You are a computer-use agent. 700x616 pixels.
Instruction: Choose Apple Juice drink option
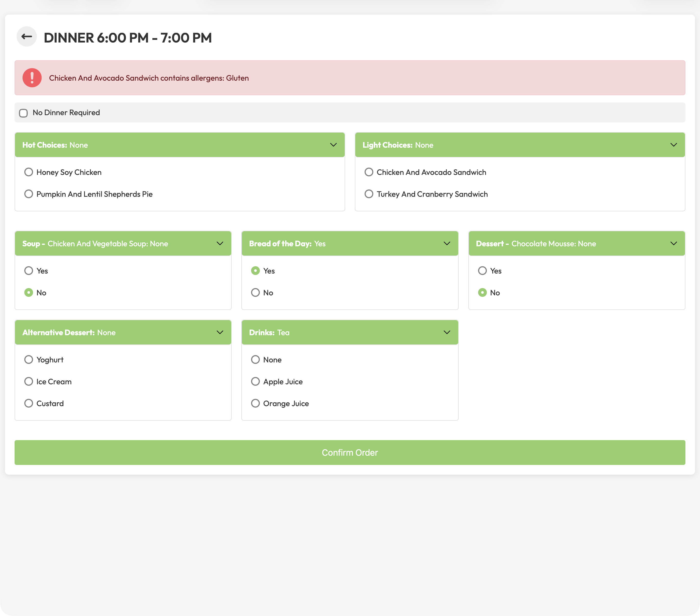(x=255, y=382)
